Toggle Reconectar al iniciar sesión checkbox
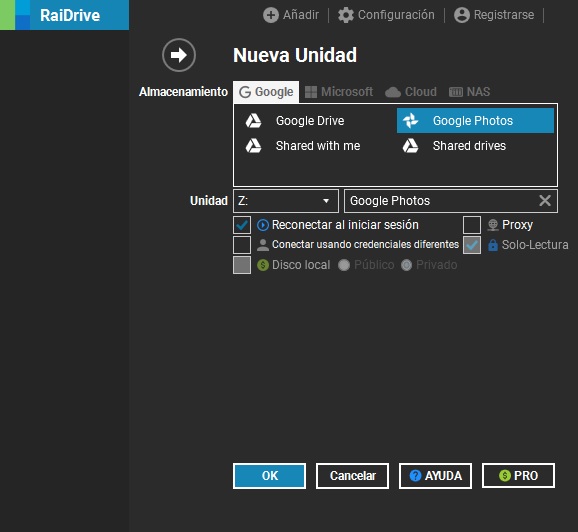578x532 pixels. [242, 225]
